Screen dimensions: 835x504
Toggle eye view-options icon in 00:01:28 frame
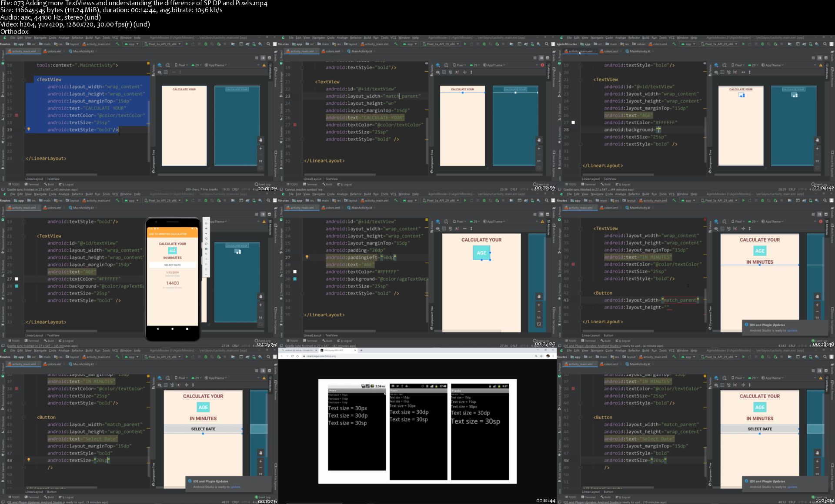(160, 72)
